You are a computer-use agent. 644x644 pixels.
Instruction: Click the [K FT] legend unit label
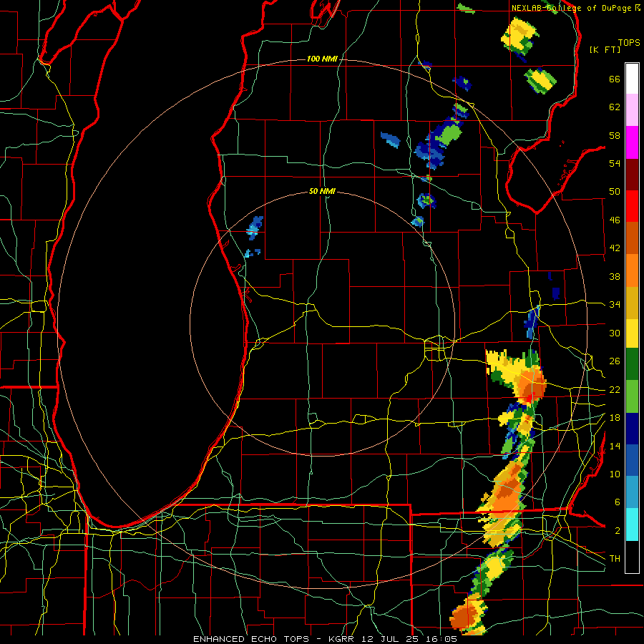605,49
